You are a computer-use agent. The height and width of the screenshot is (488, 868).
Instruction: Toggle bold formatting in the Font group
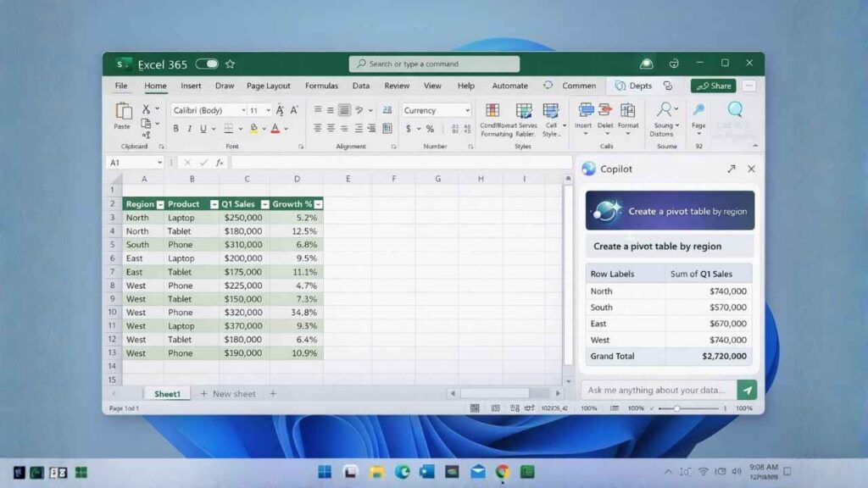(175, 128)
